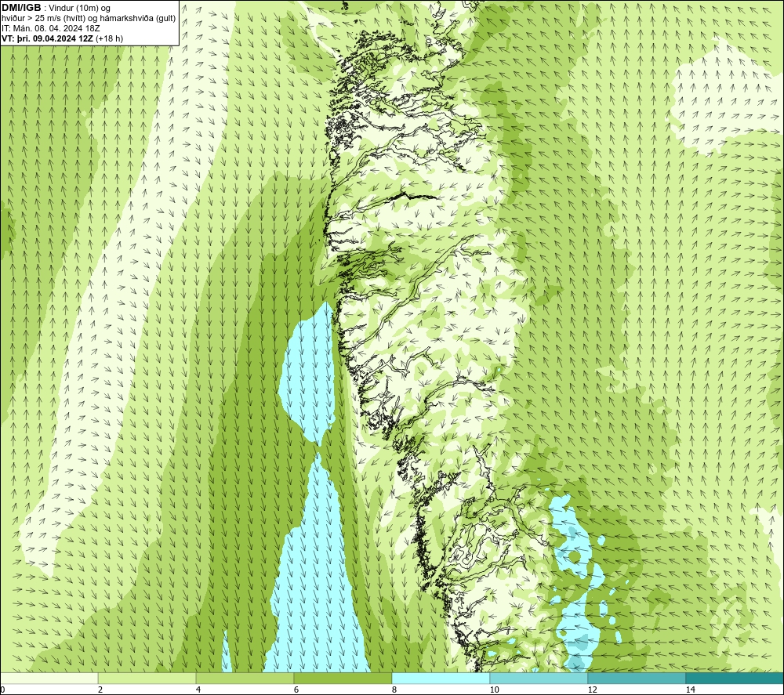Click the legend scale label '2'

point(100,690)
